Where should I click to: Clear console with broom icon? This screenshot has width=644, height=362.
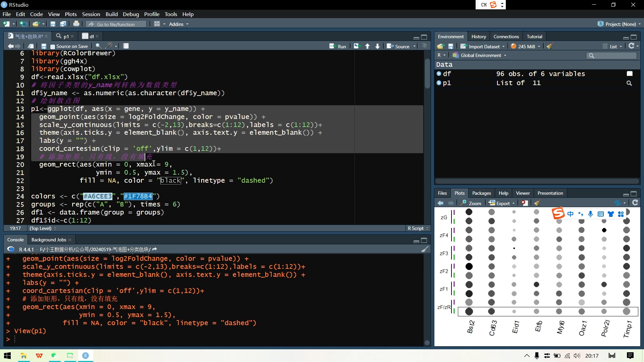(425, 249)
